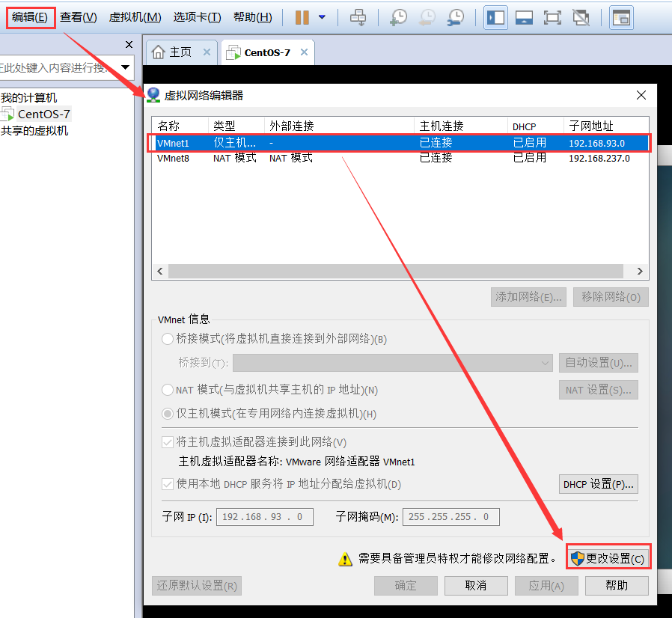This screenshot has height=618, width=672.
Task: Click the 更改设置(C) shield button
Action: (608, 557)
